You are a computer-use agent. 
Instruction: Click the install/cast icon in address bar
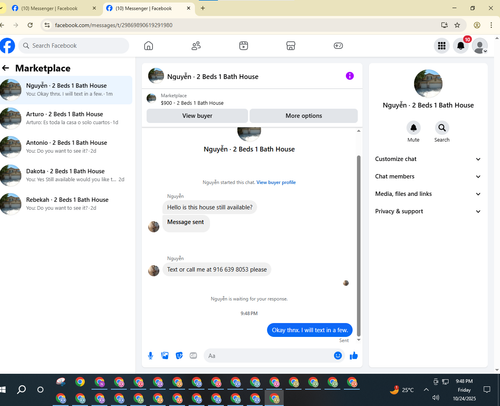coord(444,25)
